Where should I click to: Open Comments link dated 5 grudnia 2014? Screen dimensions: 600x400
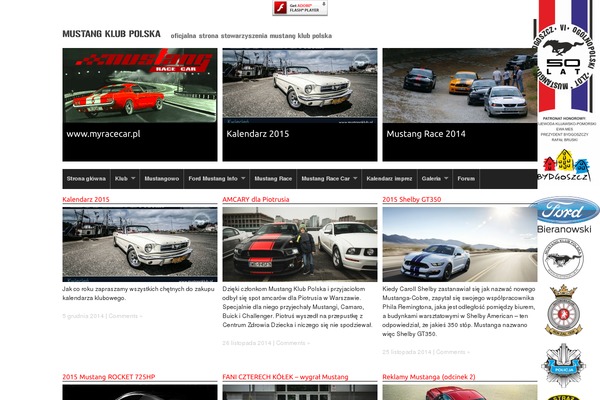(125, 316)
